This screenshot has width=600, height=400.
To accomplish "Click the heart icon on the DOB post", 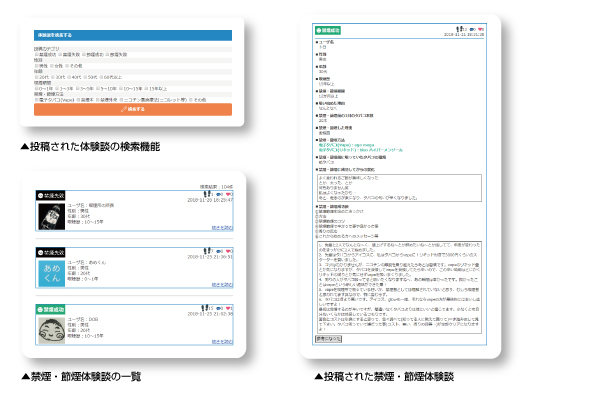I will tap(228, 308).
